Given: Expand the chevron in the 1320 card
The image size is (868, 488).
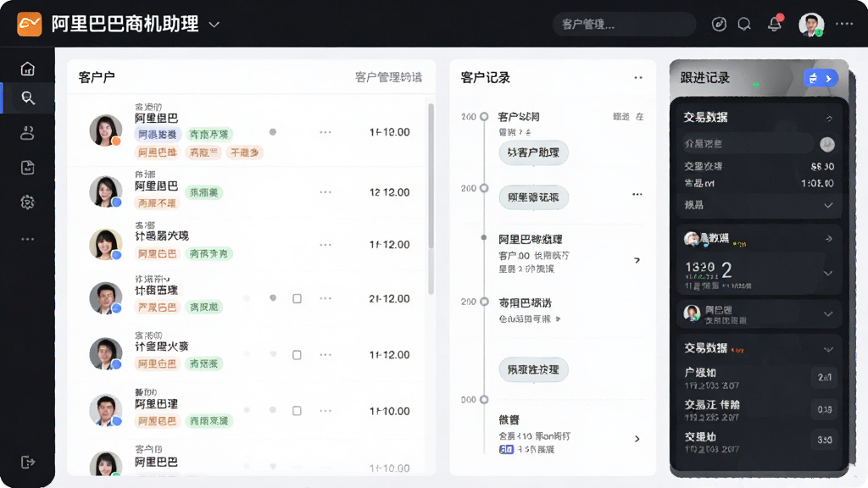Looking at the screenshot, I should pos(828,274).
